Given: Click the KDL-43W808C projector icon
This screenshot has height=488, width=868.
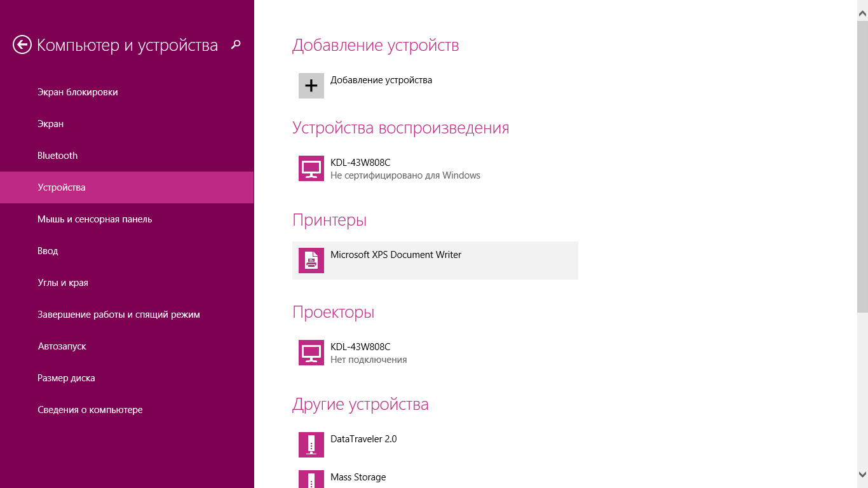Looking at the screenshot, I should (x=311, y=352).
